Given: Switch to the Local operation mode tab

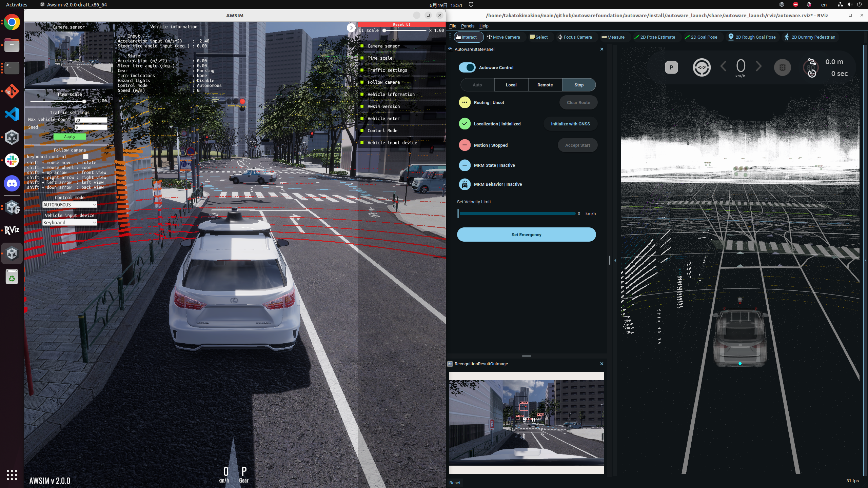Looking at the screenshot, I should pyautogui.click(x=511, y=85).
